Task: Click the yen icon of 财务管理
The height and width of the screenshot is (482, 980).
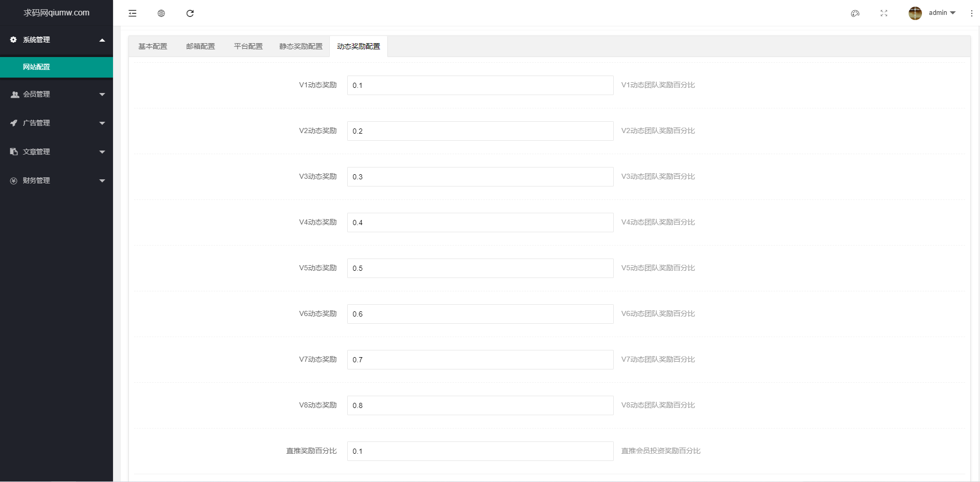Action: 14,180
